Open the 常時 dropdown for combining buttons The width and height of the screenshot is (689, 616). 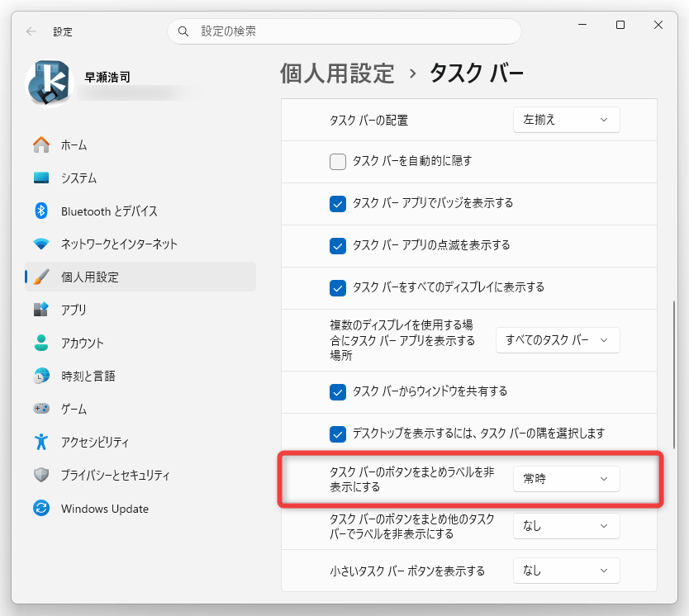[567, 479]
